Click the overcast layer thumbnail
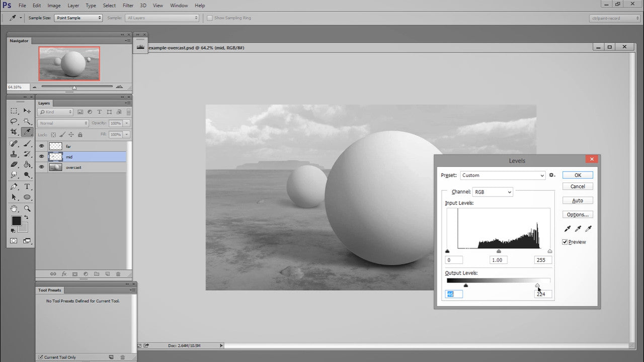644x362 pixels. pyautogui.click(x=55, y=167)
